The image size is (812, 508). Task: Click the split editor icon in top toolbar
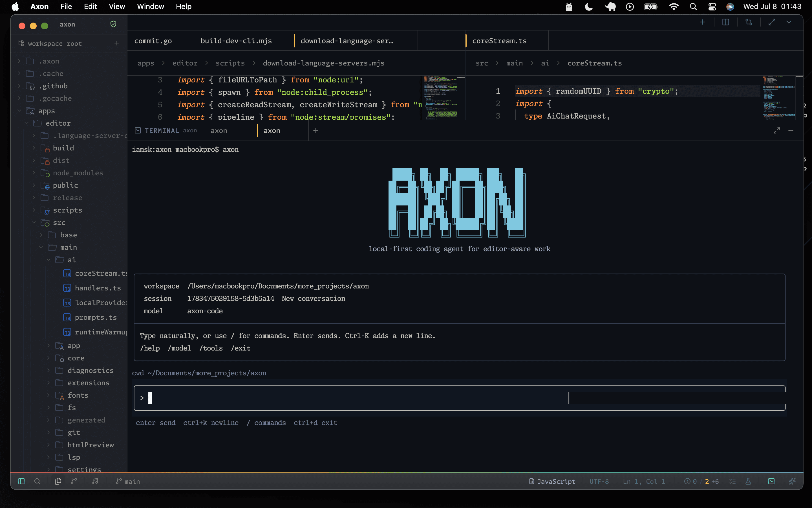tap(725, 22)
